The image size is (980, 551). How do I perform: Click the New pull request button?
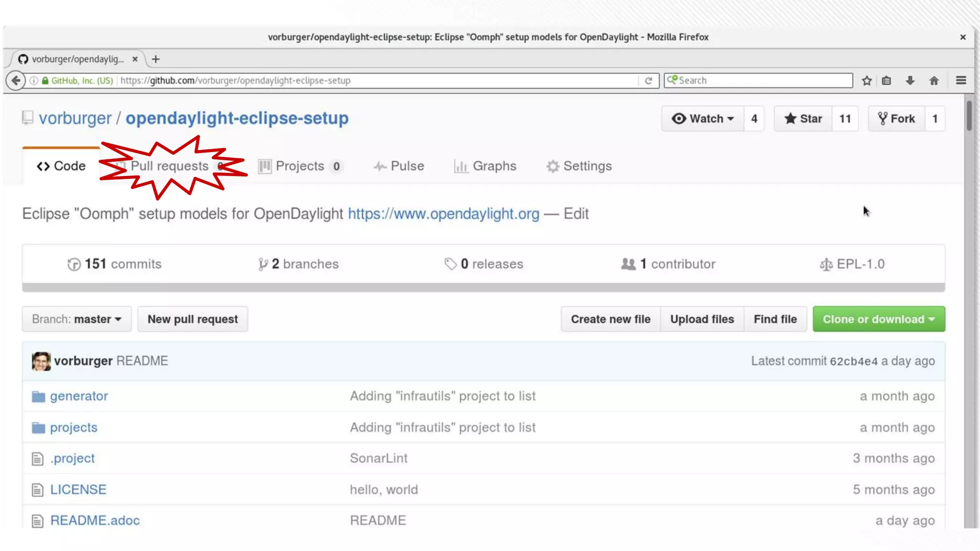(x=192, y=319)
